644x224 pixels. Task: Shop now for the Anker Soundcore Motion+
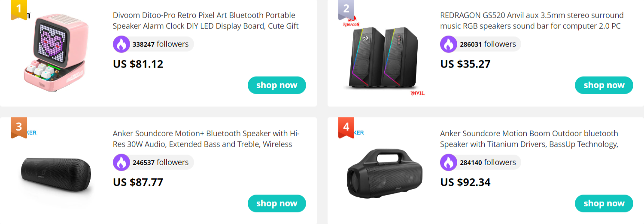tap(277, 203)
